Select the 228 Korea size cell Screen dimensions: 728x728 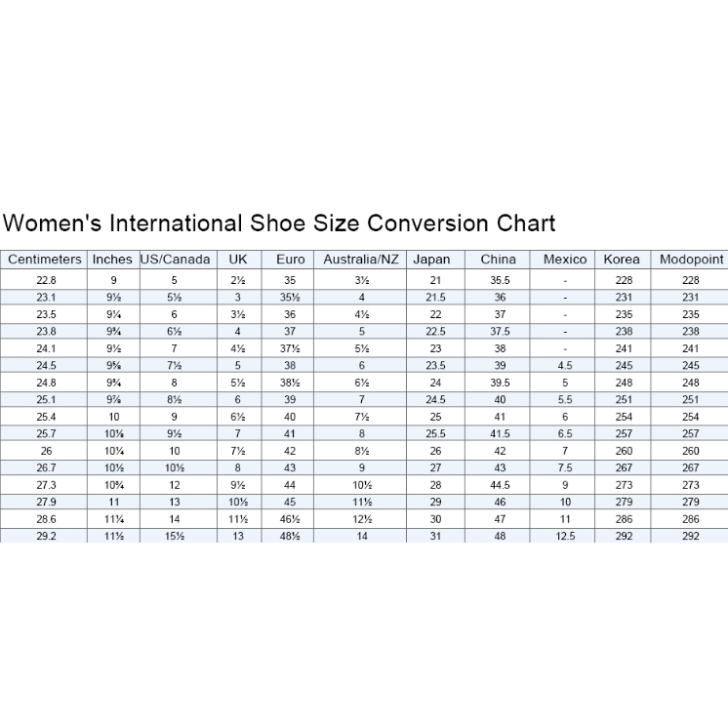[x=624, y=280]
